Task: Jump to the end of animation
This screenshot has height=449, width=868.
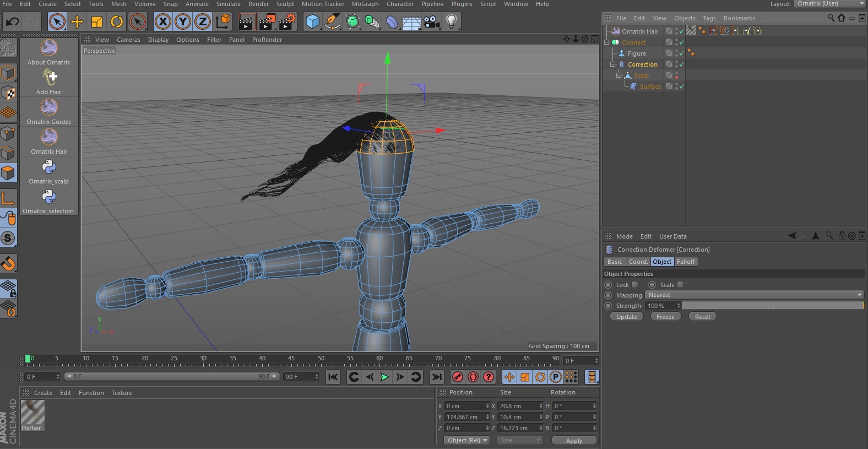Action: click(437, 377)
